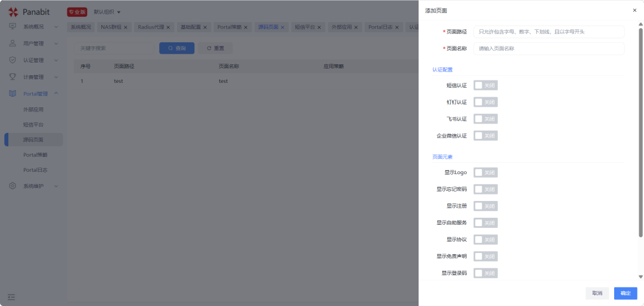
Task: Focus the 页面名称 input field
Action: [x=549, y=48]
